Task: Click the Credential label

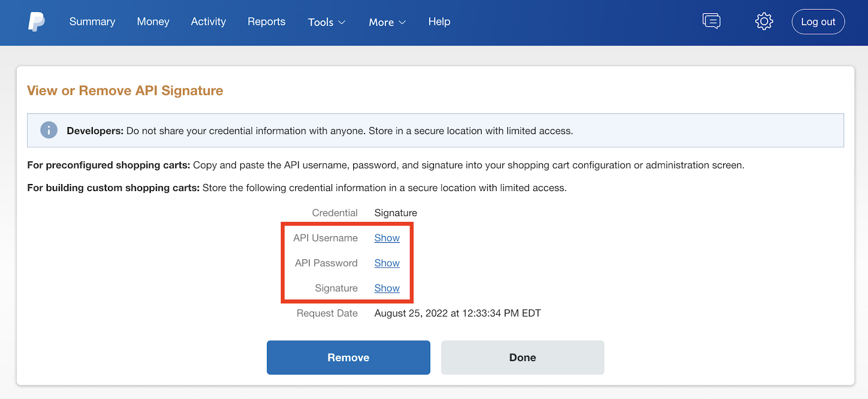Action: [335, 213]
